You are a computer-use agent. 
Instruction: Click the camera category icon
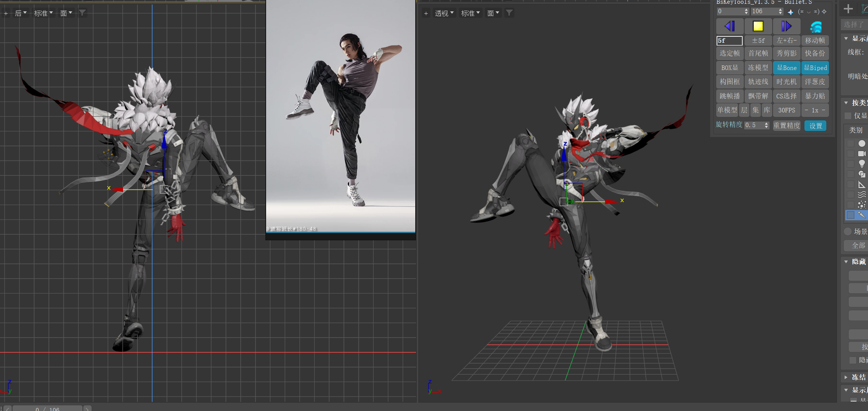point(862,154)
